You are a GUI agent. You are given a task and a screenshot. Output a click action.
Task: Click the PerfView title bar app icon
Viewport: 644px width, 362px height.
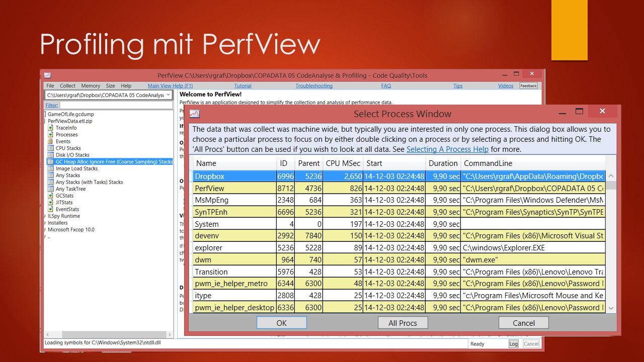coord(47,75)
